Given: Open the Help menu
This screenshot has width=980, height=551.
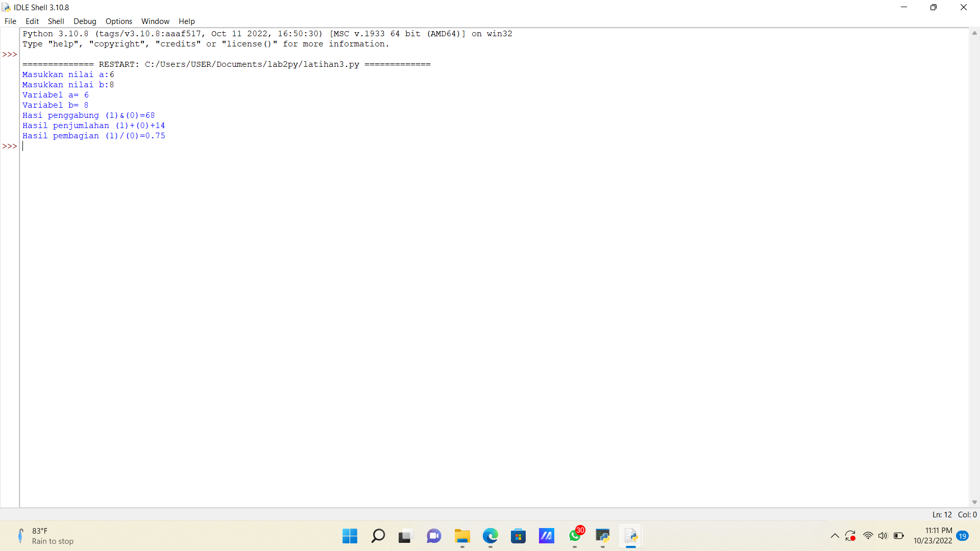Looking at the screenshot, I should pos(186,21).
